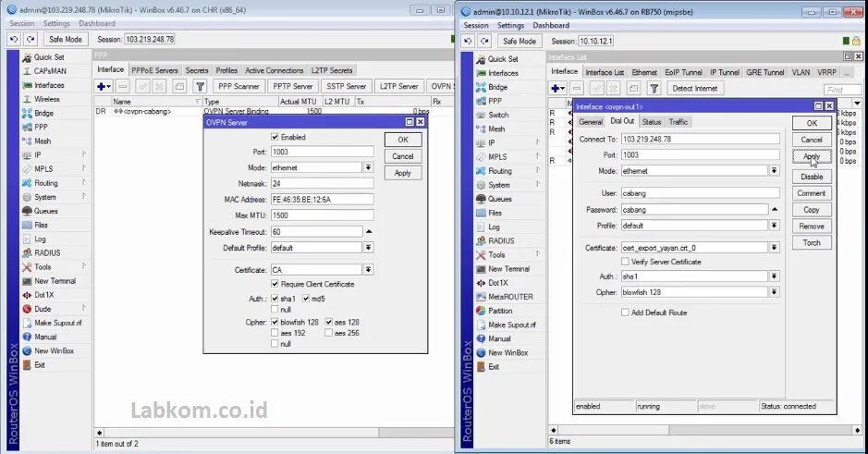868x454 pixels.
Task: Switch to Active Connections tab
Action: (x=274, y=70)
